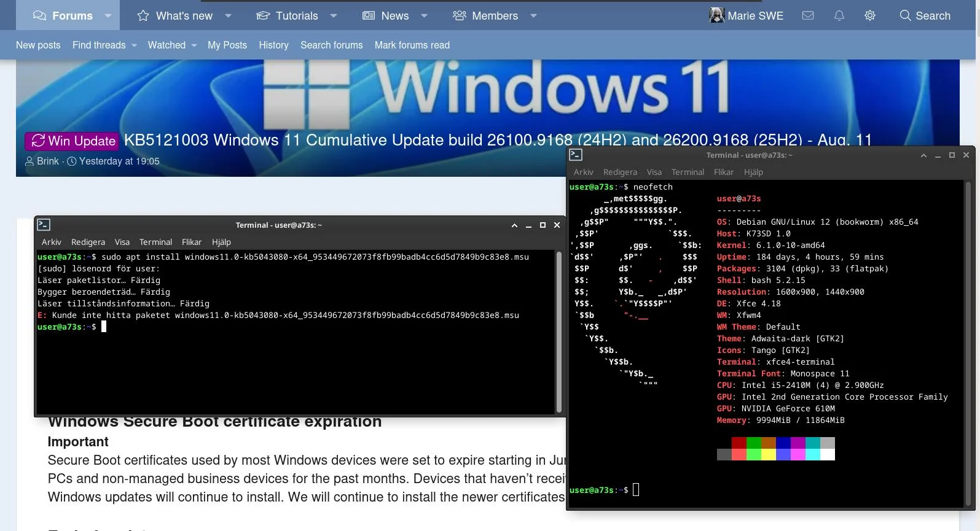This screenshot has width=980, height=531.
Task: Maximize the left terminal window
Action: 543,225
